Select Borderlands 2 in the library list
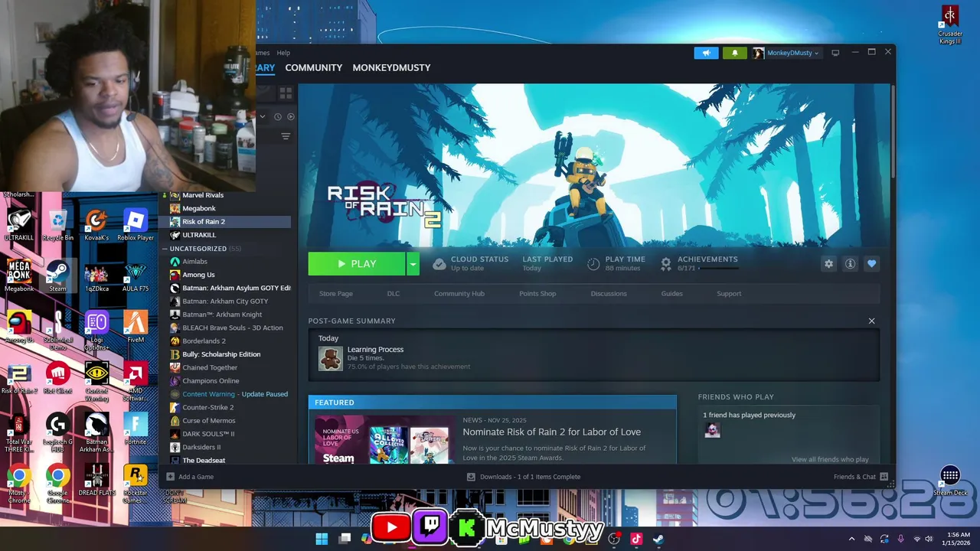The height and width of the screenshot is (551, 980). pyautogui.click(x=204, y=341)
